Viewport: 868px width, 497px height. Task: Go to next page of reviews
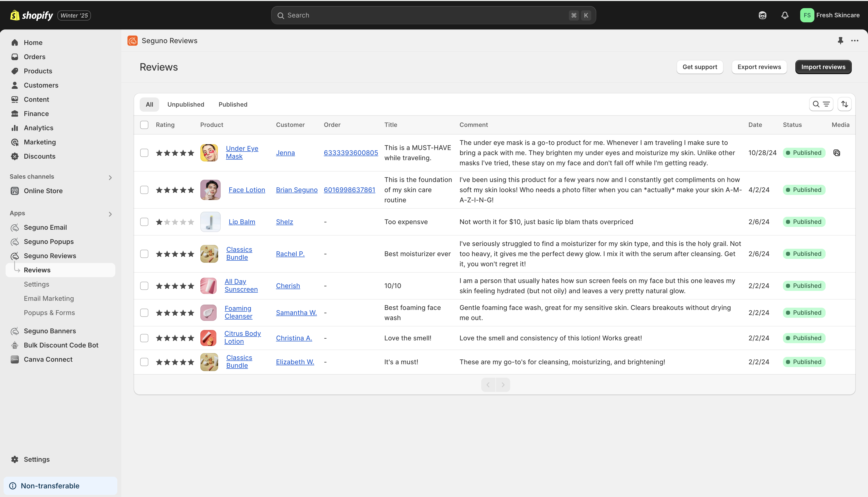[503, 385]
